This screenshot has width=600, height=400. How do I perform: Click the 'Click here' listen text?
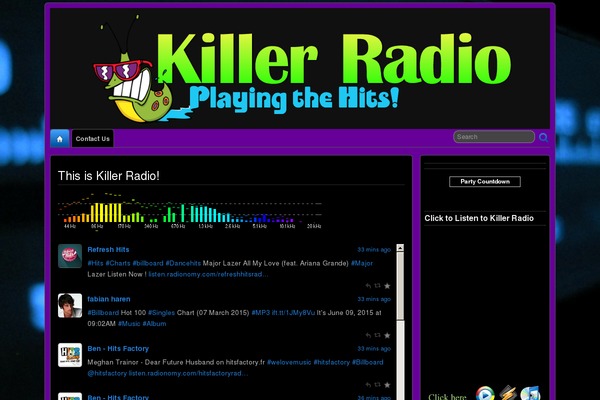click(447, 397)
